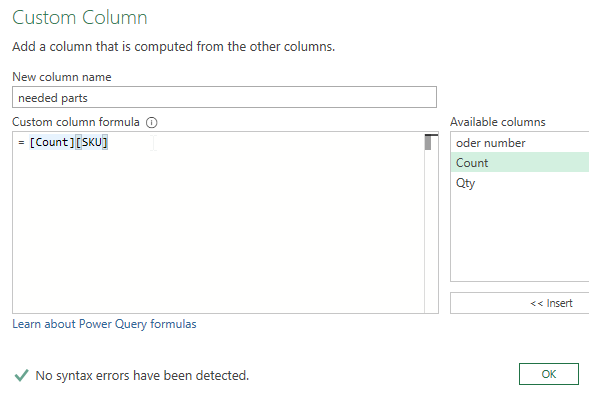The height and width of the screenshot is (399, 589).
Task: Click the Custom Column dialog title
Action: pos(80,17)
